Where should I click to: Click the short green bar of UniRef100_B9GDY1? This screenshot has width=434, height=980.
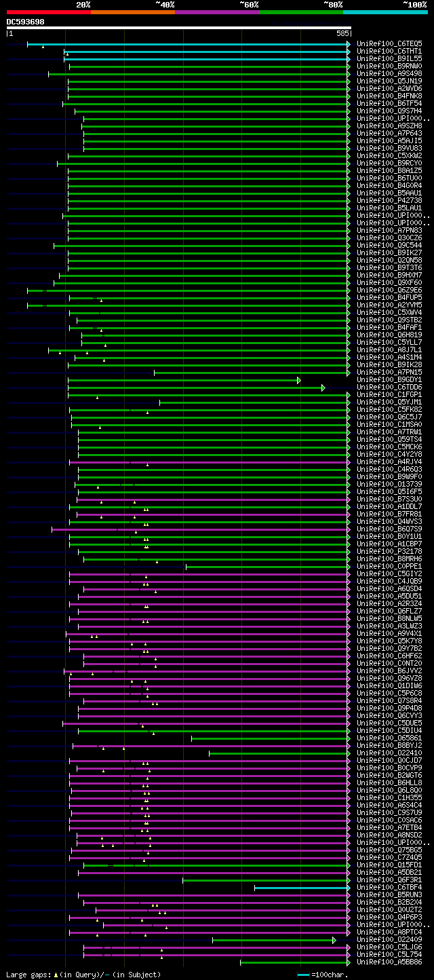coord(182,380)
